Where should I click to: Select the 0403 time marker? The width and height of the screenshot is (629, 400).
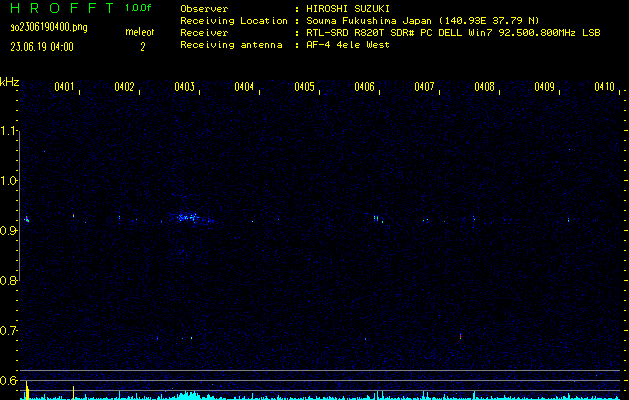click(184, 87)
